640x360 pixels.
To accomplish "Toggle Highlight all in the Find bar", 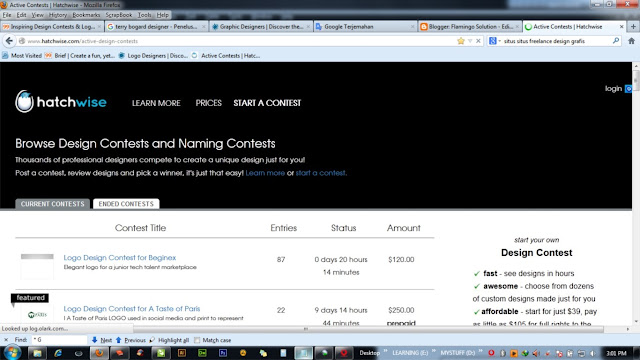I will [x=169, y=340].
